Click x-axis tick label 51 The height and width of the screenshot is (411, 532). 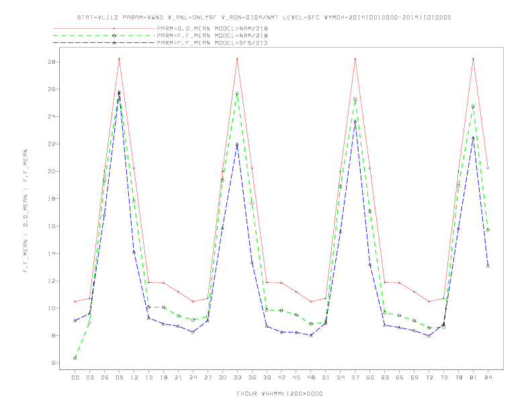326,377
